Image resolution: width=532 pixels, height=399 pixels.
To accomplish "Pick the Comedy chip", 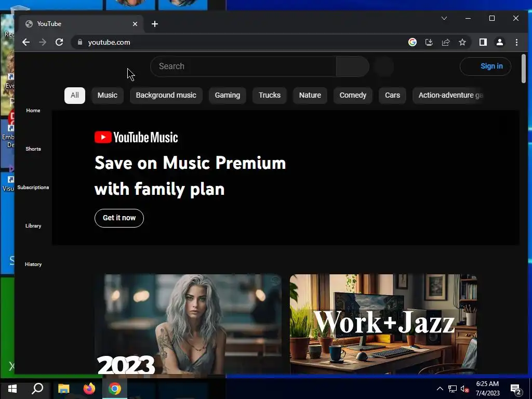I will [353, 96].
